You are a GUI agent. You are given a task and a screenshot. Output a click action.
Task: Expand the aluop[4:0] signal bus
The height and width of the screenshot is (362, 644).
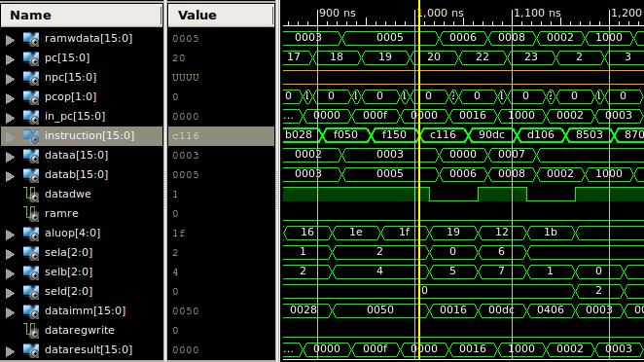click(x=10, y=235)
